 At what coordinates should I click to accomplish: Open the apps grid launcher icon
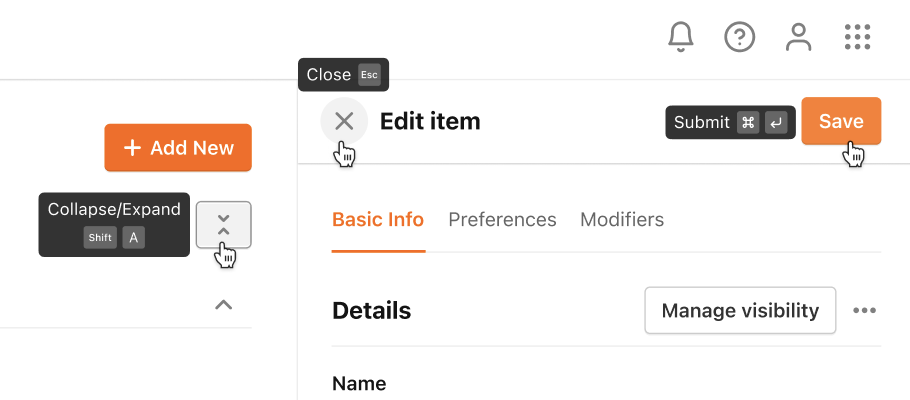pyautogui.click(x=857, y=37)
